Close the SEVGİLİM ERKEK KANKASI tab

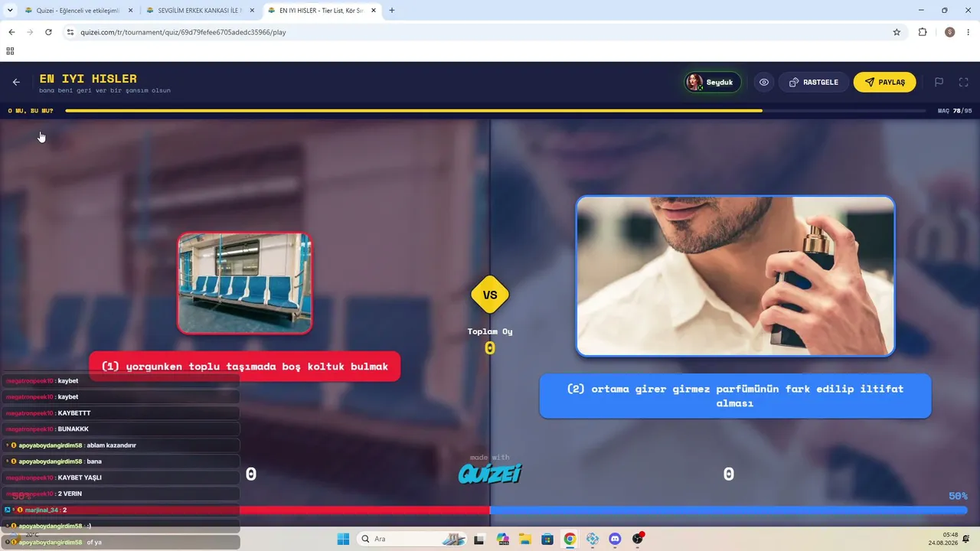click(x=251, y=11)
